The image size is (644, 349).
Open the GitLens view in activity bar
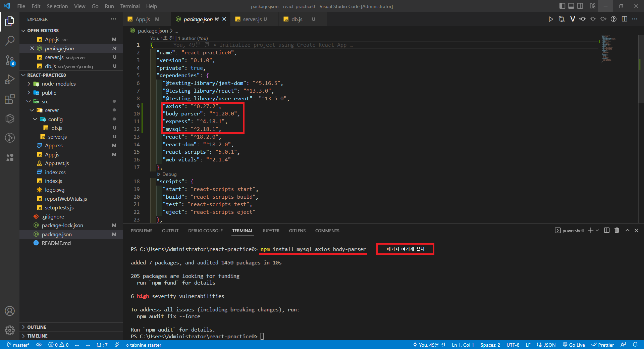(x=10, y=138)
